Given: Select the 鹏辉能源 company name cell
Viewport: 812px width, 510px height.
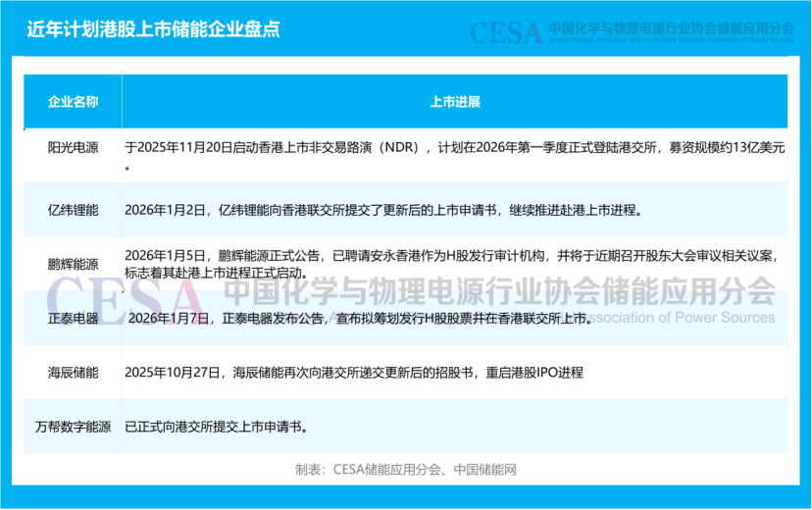Looking at the screenshot, I should click(73, 264).
